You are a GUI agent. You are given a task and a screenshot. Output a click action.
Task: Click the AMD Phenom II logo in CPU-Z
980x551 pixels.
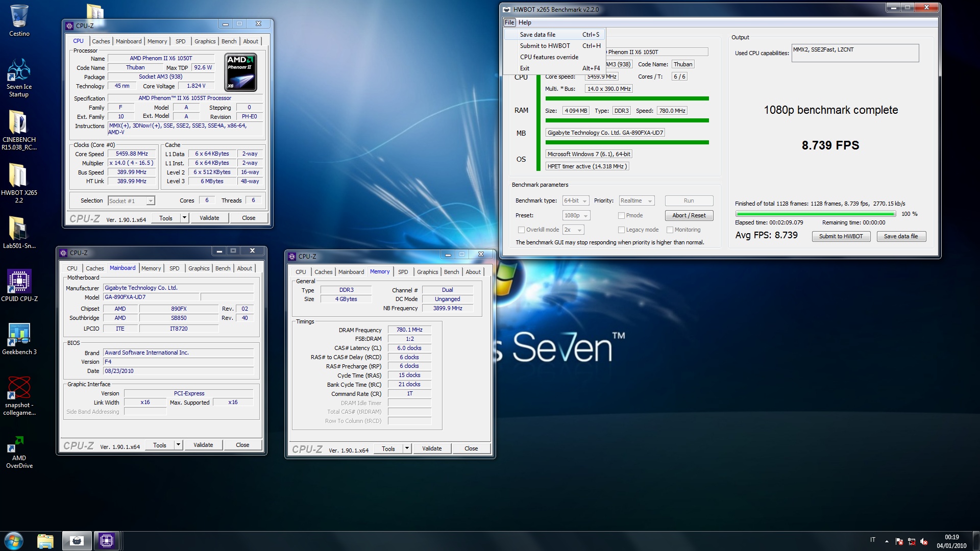pos(240,72)
